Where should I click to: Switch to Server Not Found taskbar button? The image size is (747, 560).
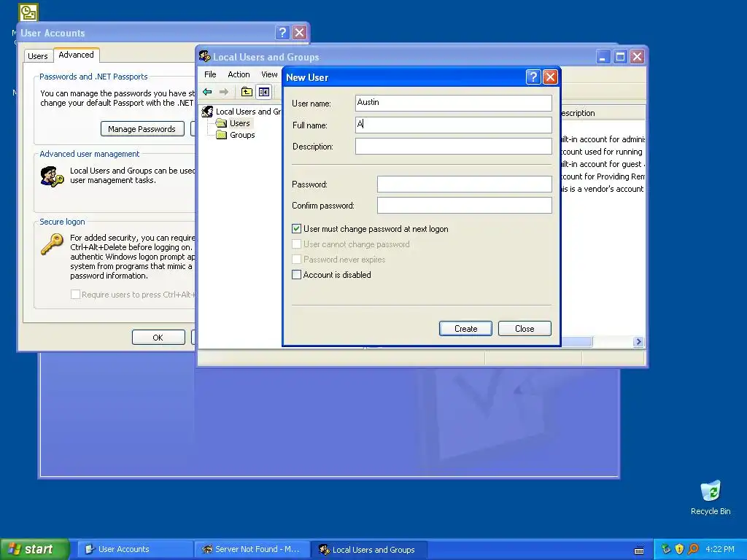[x=252, y=549]
